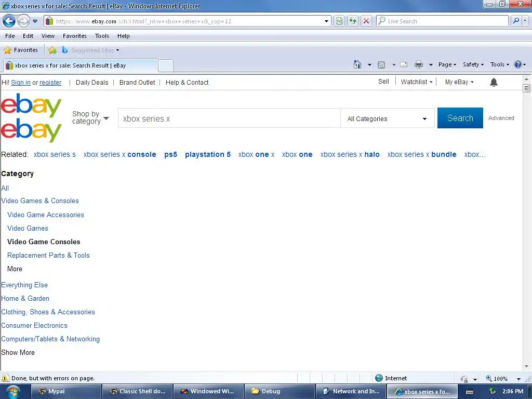The image size is (532, 399).
Task: Click inside the Live Search box
Action: click(442, 21)
